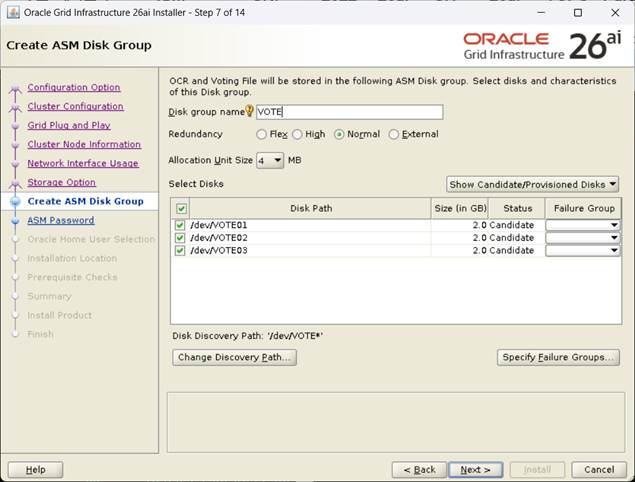Image resolution: width=635 pixels, height=482 pixels.
Task: Click the /dev/VOTE03 disk path text
Action: pyautogui.click(x=219, y=251)
